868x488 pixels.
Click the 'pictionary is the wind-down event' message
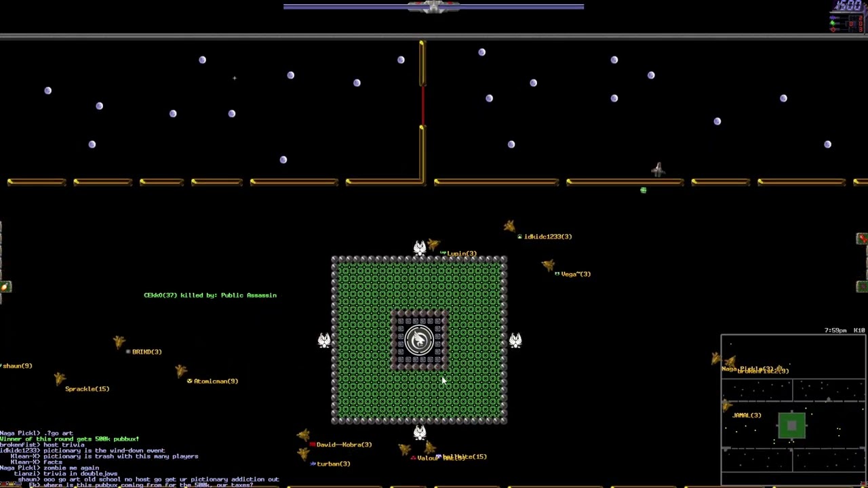(x=104, y=451)
